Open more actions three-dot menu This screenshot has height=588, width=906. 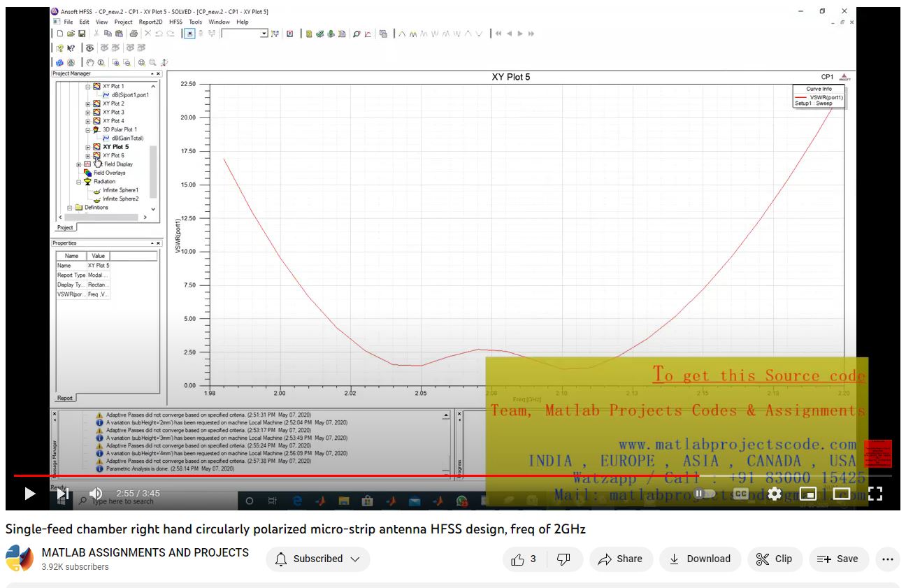click(887, 559)
